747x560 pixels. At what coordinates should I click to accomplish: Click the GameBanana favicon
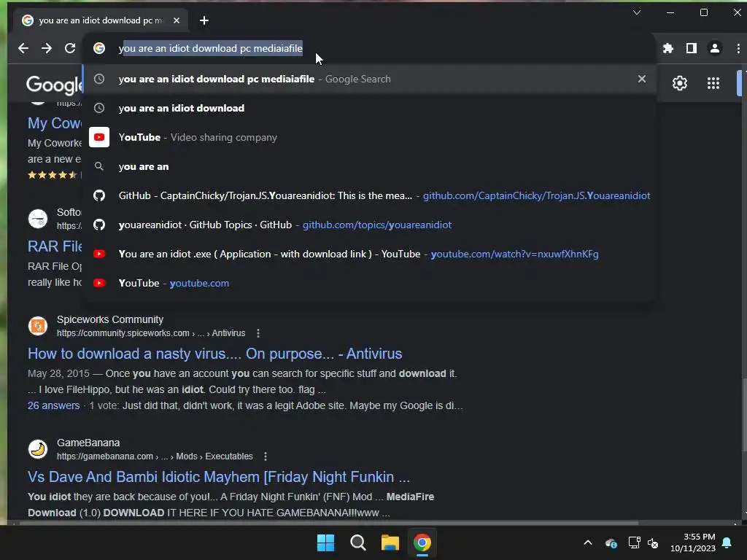[x=38, y=449]
